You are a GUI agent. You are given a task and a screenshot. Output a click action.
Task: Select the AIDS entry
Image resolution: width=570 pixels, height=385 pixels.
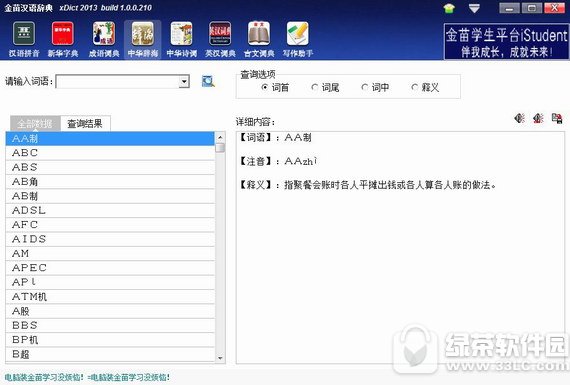pyautogui.click(x=110, y=239)
